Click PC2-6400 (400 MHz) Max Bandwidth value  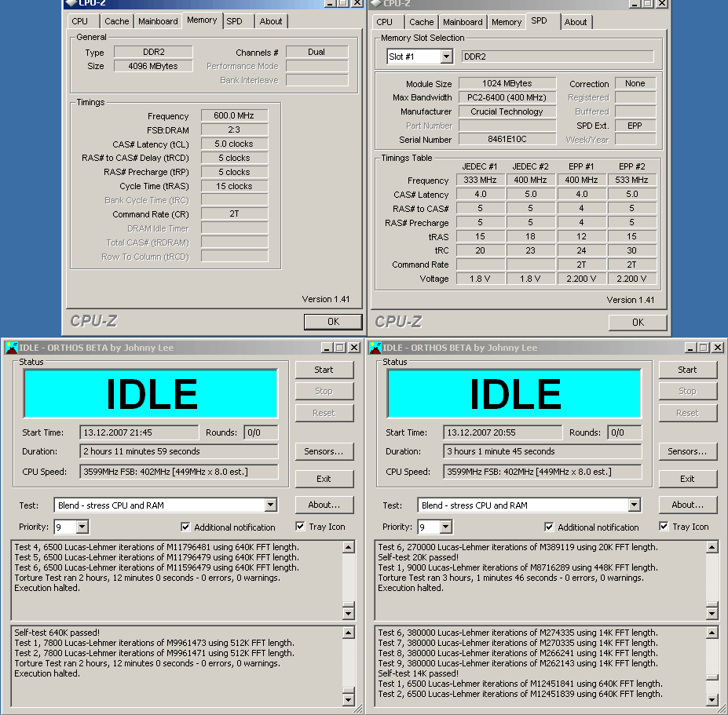click(507, 97)
